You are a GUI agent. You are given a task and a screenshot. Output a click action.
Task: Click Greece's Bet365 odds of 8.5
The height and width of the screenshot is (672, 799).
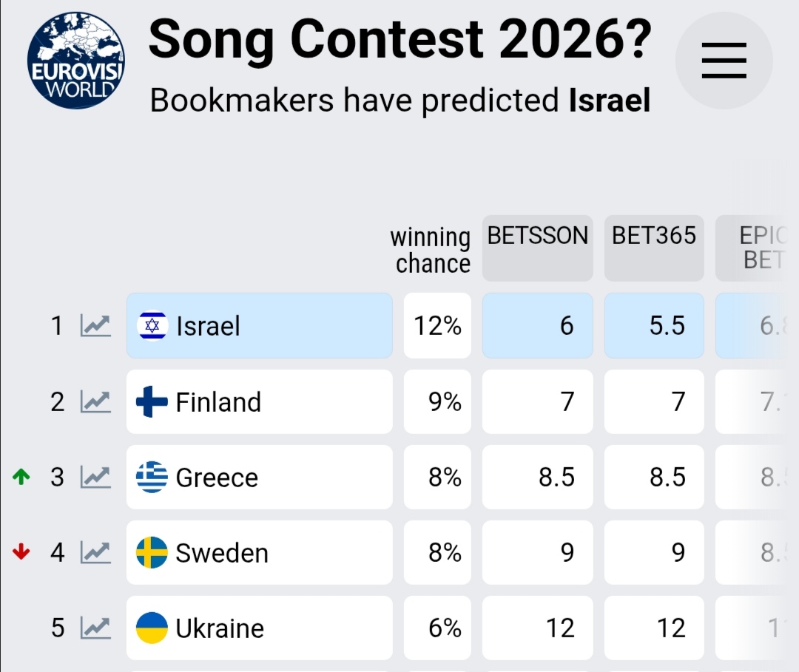click(x=654, y=477)
